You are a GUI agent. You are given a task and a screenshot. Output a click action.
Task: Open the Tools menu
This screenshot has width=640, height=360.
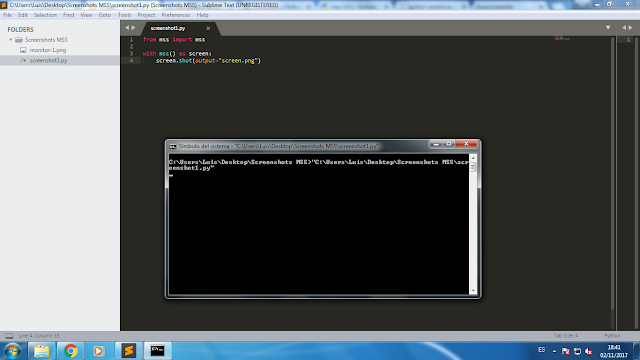click(x=124, y=15)
